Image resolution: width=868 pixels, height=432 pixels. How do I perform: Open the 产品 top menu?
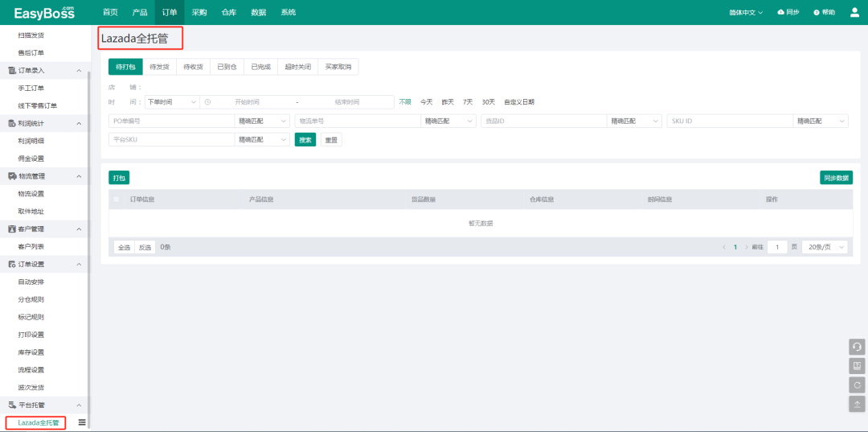[140, 12]
